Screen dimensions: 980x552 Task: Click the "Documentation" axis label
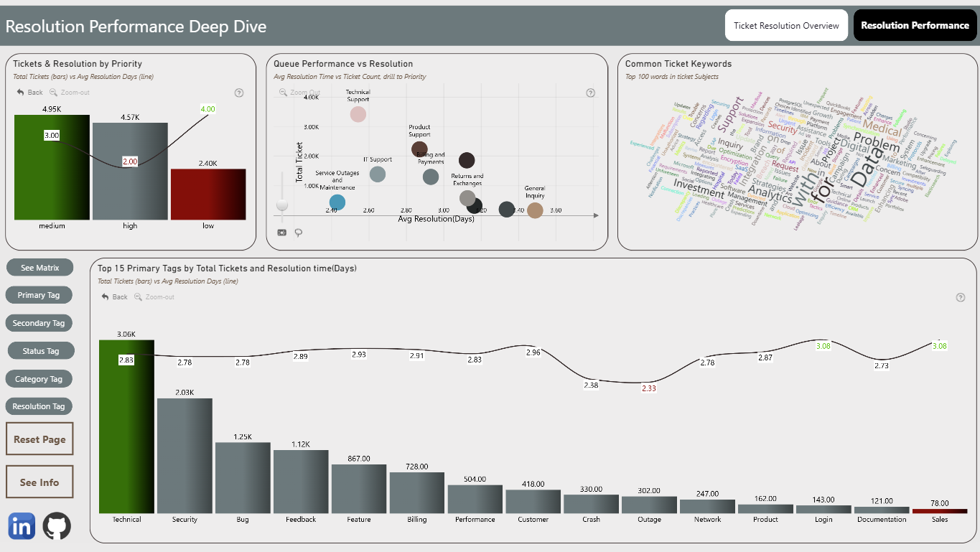point(882,520)
